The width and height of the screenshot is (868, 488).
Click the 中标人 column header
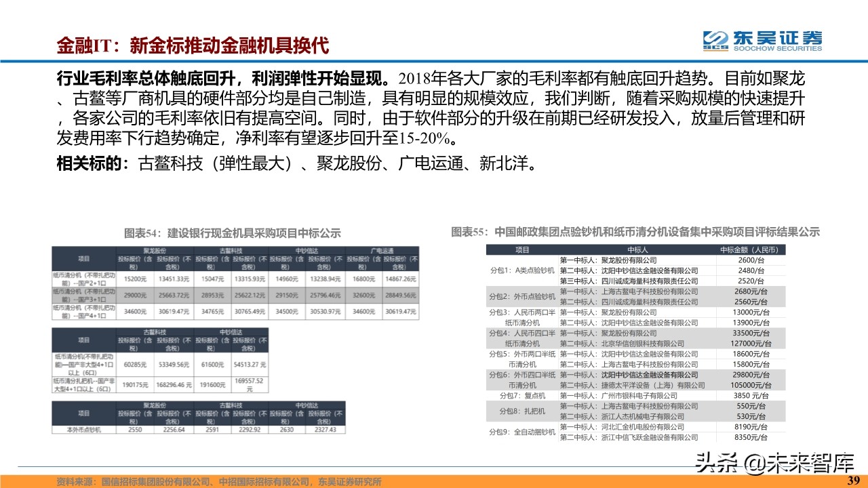(637, 249)
